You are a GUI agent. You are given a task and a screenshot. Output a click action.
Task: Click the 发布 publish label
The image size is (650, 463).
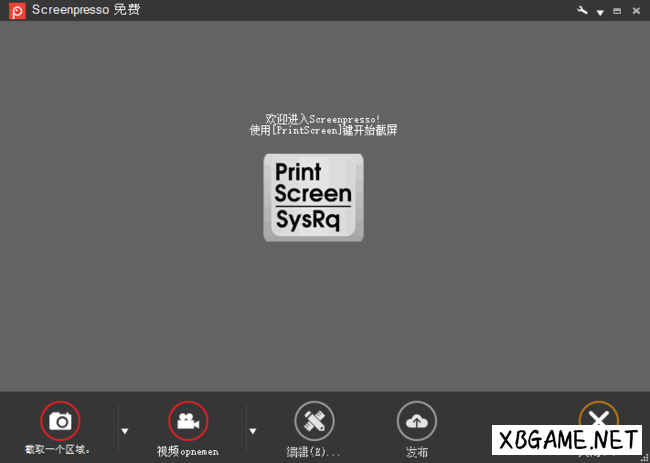coord(417,452)
